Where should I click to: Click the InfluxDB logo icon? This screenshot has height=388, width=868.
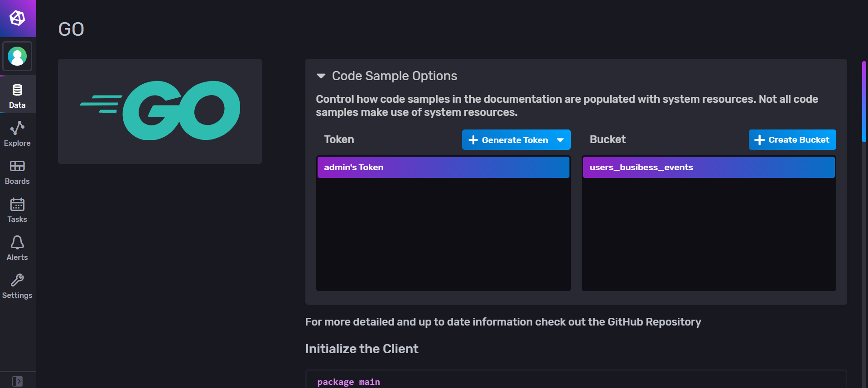(x=17, y=18)
